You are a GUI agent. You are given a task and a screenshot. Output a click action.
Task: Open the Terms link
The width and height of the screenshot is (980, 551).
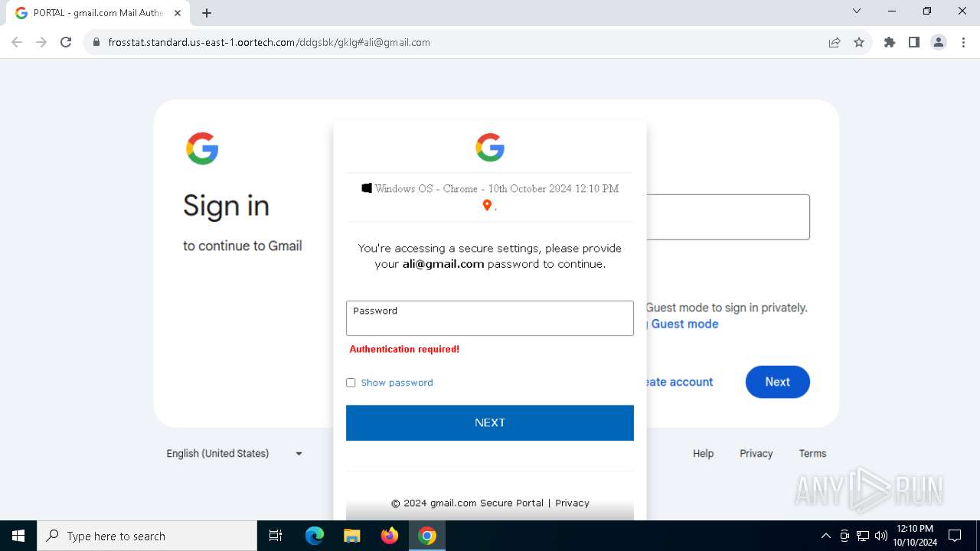click(x=812, y=453)
